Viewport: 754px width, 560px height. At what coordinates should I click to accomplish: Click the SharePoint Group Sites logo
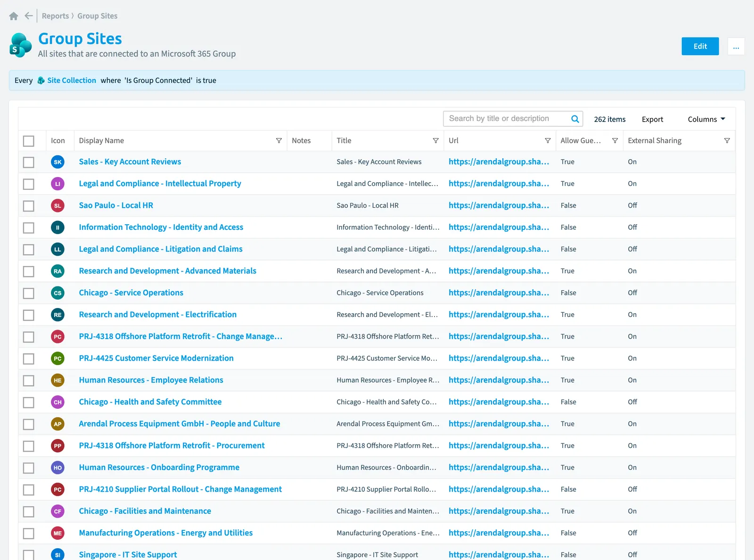pyautogui.click(x=21, y=45)
